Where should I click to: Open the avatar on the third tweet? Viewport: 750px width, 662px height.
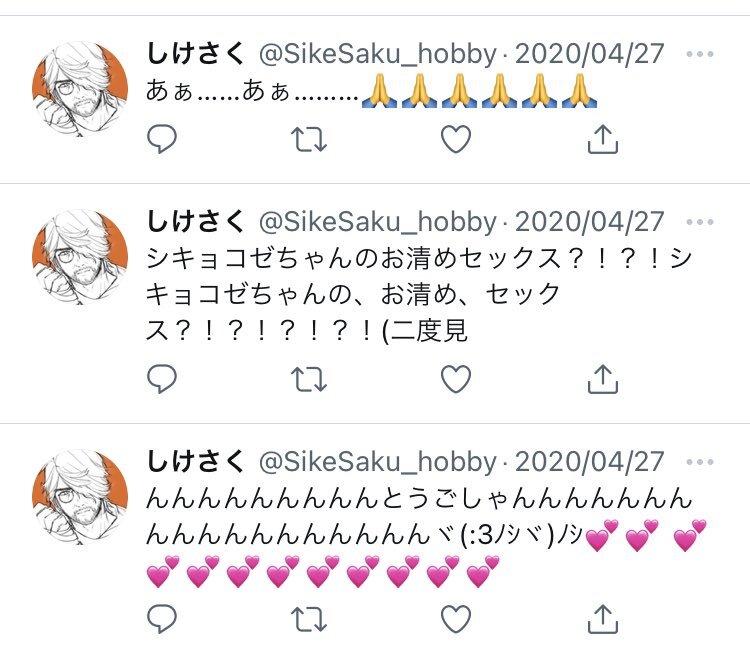[x=80, y=496]
